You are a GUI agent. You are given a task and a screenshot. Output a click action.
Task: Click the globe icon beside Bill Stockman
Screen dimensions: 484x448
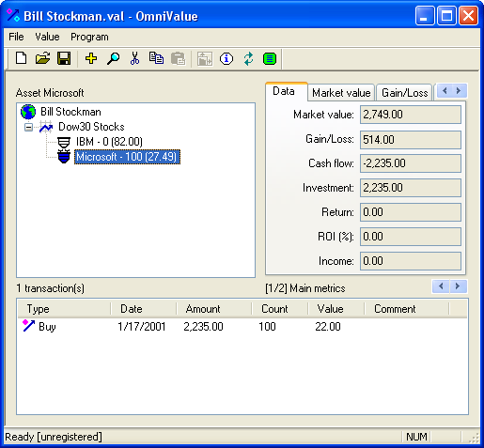[x=28, y=112]
